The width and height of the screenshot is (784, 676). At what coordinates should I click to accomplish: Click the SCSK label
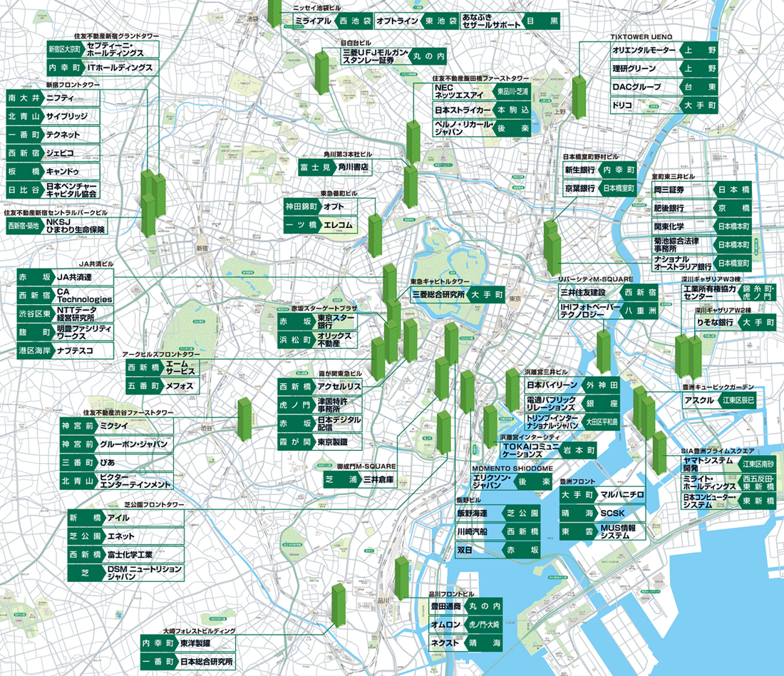tap(613, 513)
